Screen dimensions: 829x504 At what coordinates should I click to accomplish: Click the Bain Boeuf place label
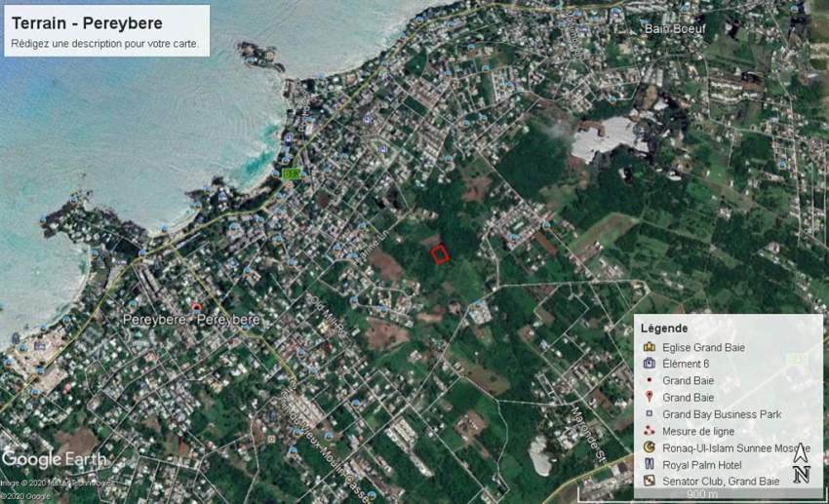pos(674,28)
